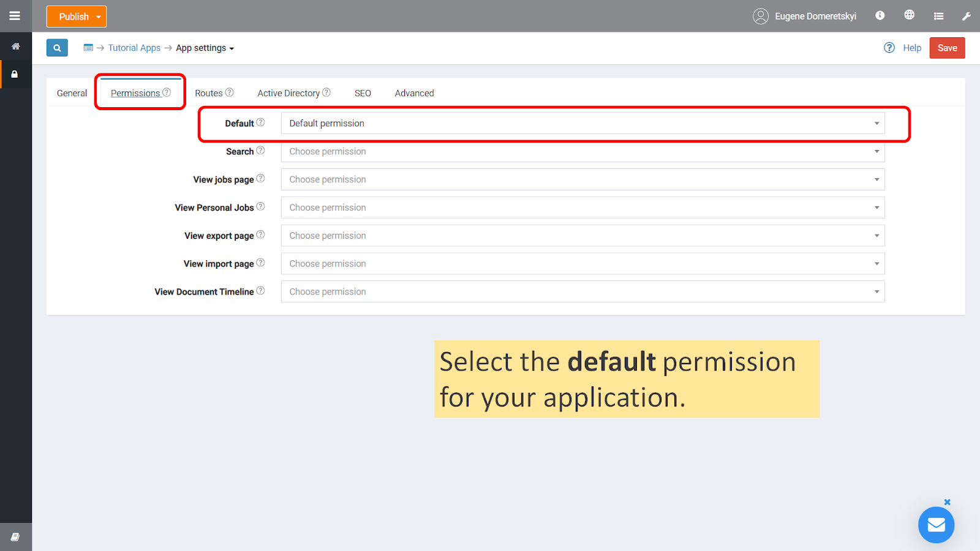Screen dimensions: 980x551
Task: Switch to the Routes tab
Action: coord(209,93)
